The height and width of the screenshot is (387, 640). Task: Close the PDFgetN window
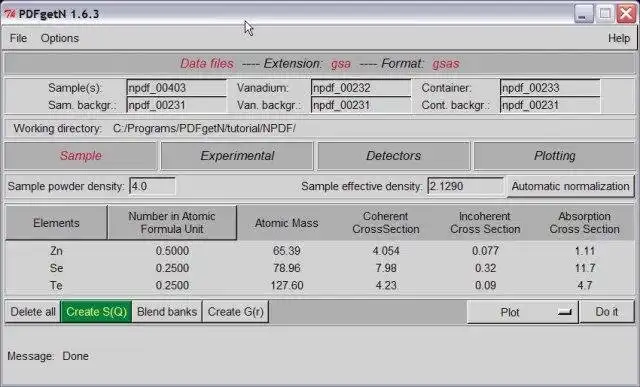[627, 14]
